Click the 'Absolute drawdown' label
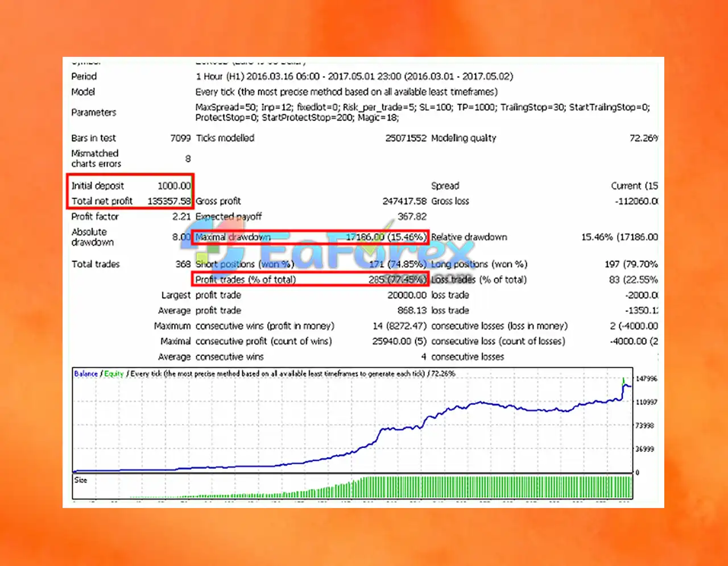The image size is (728, 566). pos(92,236)
